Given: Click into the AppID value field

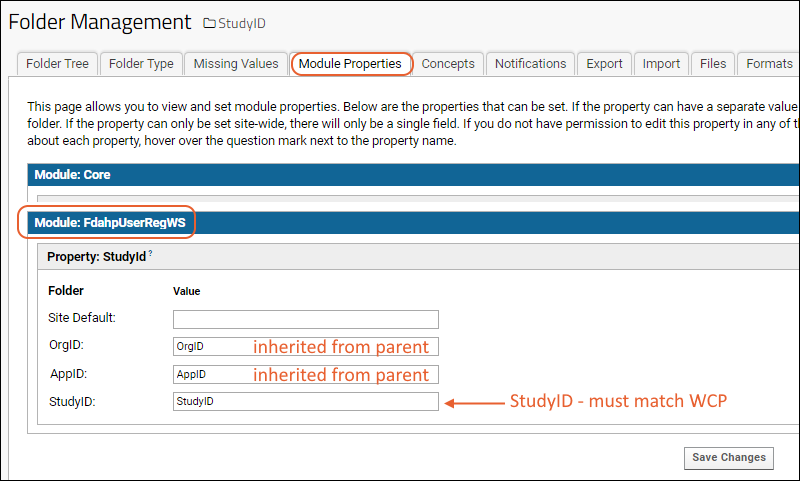Looking at the screenshot, I should click(x=305, y=374).
